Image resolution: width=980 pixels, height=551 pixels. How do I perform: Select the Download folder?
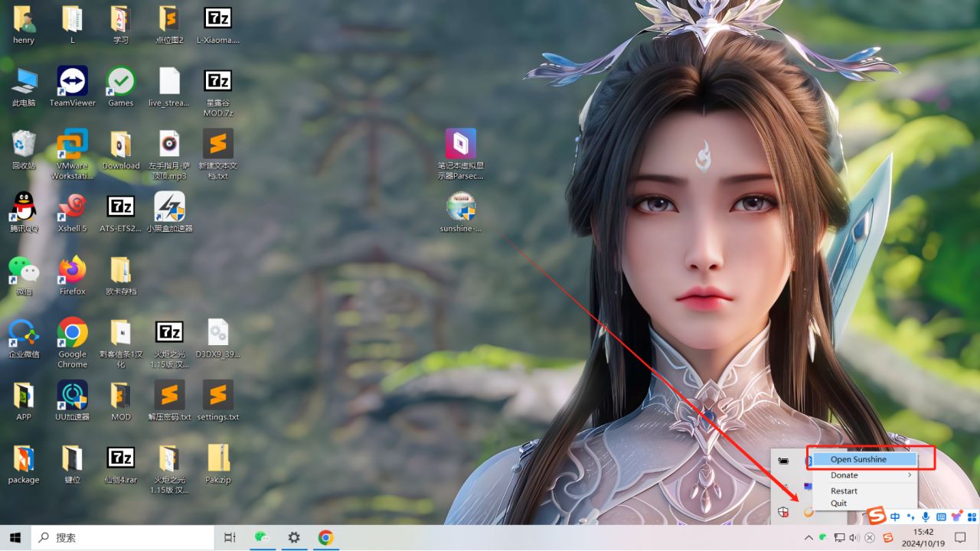tap(121, 150)
